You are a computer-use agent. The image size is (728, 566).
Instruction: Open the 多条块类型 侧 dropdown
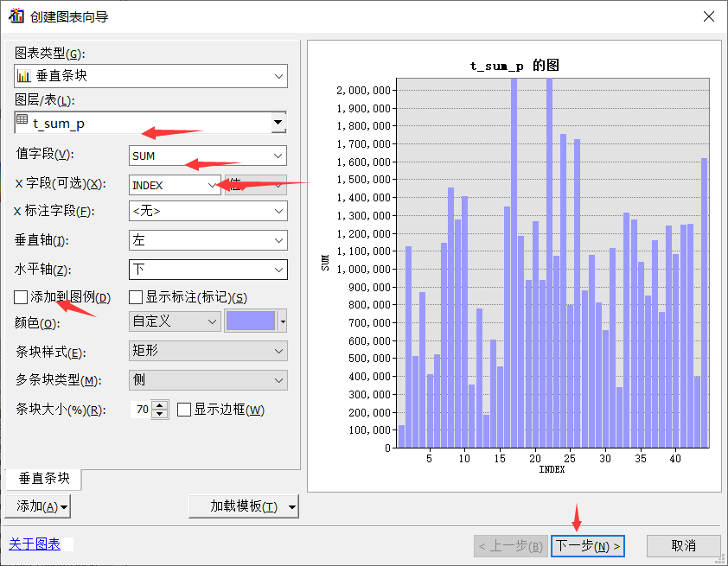[208, 380]
